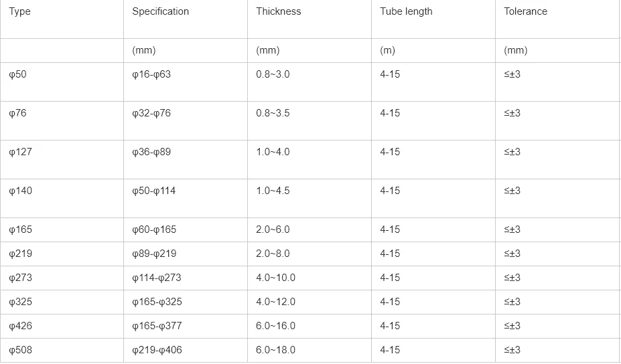Viewport: 621px width, 364px height.
Task: Click the Specification column header
Action: [161, 11]
